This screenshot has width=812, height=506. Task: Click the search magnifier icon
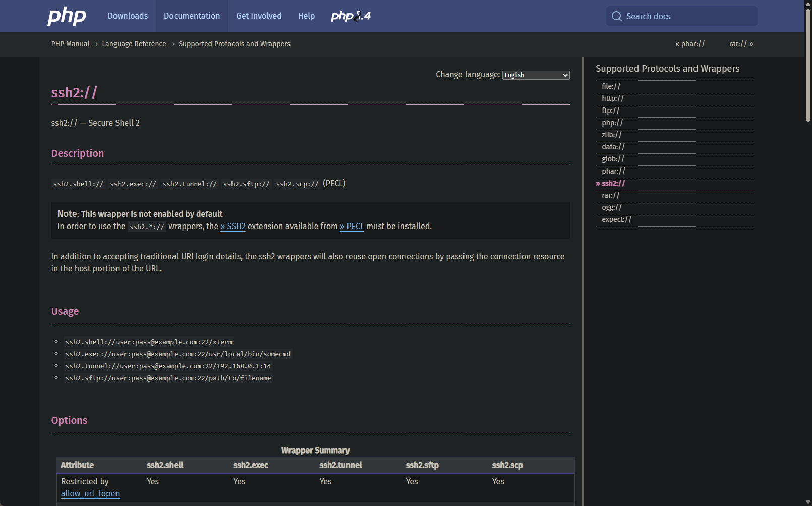[x=616, y=16]
